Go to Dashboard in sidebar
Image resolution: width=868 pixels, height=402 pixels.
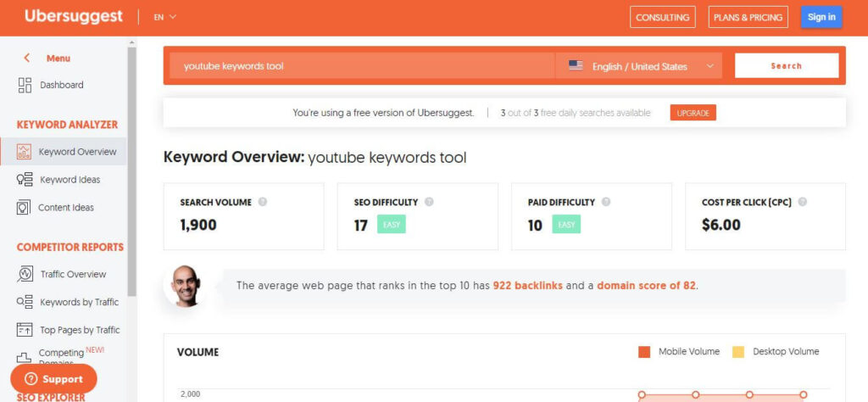pyautogui.click(x=63, y=85)
